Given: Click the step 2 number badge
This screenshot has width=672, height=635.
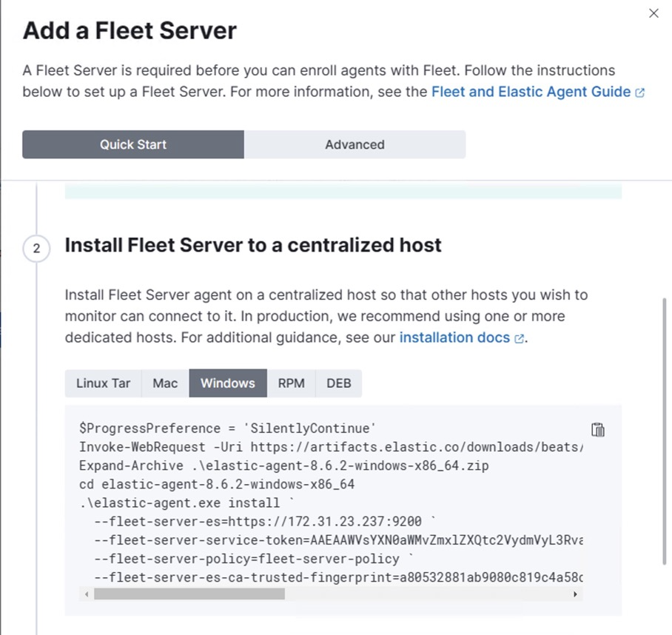Looking at the screenshot, I should pyautogui.click(x=36, y=249).
